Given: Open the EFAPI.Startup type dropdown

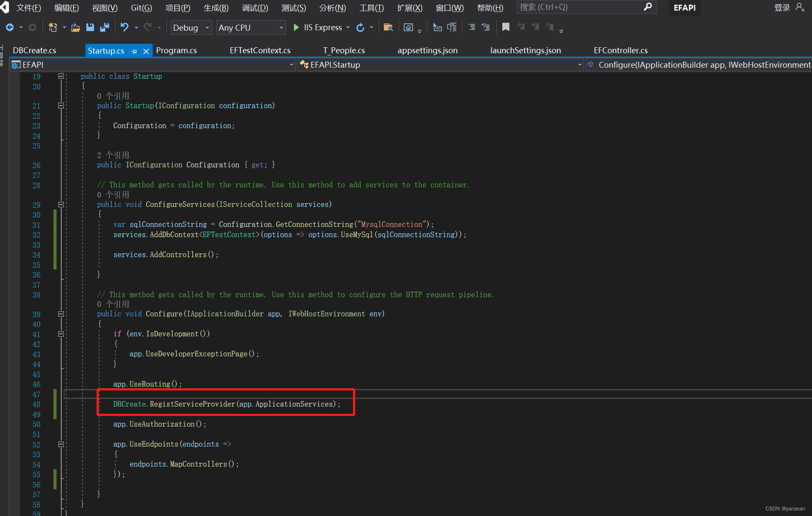Looking at the screenshot, I should 440,65.
